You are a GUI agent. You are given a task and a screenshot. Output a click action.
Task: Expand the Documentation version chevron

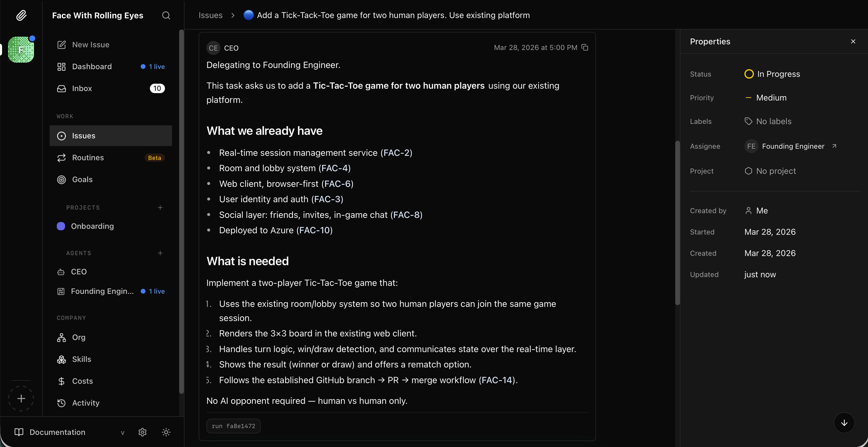coord(123,433)
